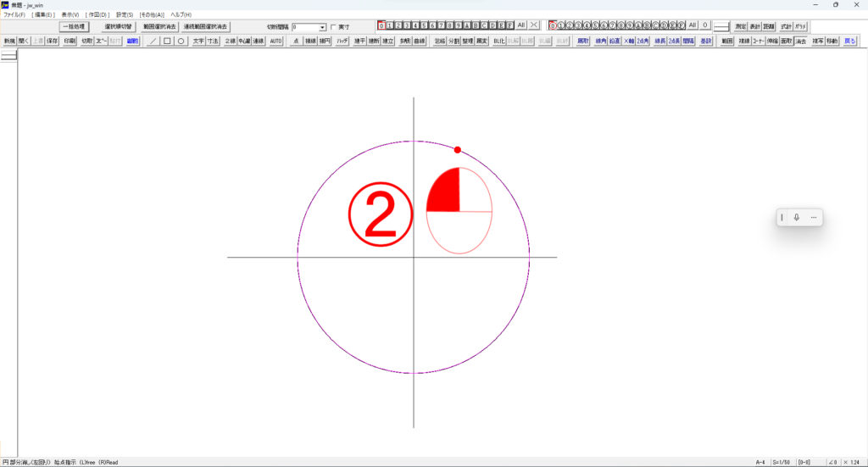Click the red point on the circle
This screenshot has width=868, height=467.
tap(458, 150)
